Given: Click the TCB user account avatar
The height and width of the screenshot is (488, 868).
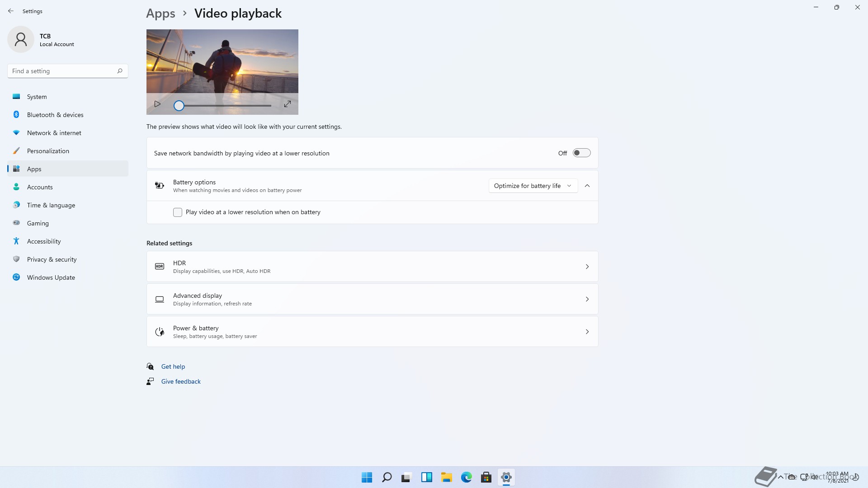Looking at the screenshot, I should pos(21,39).
